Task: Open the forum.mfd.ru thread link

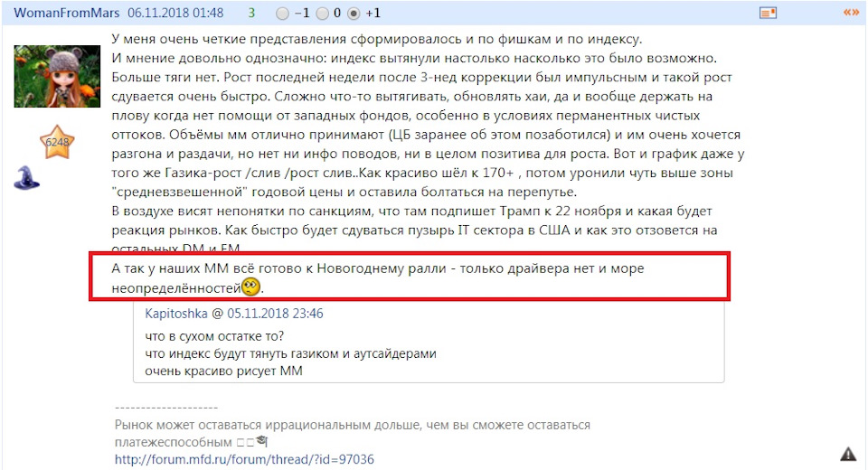Action: coord(244,459)
